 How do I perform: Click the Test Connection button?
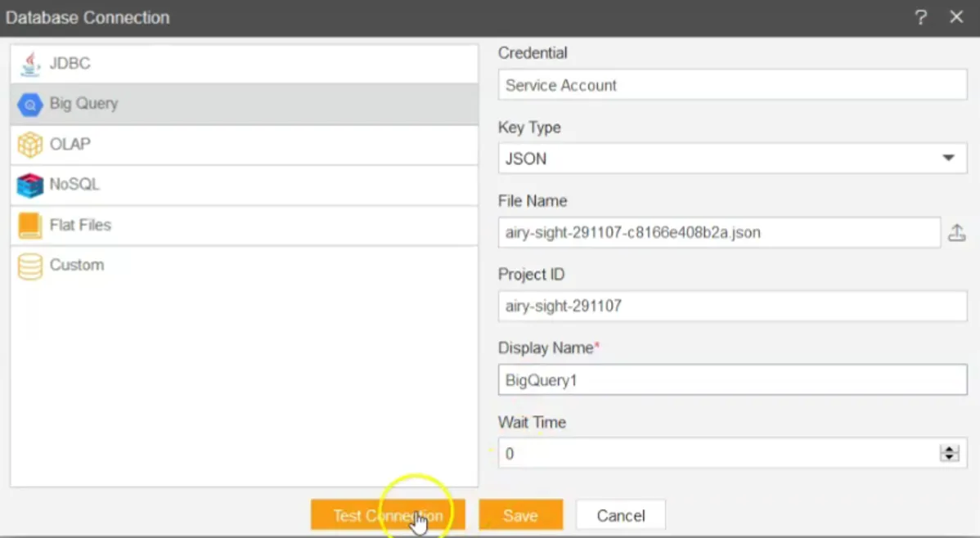point(388,515)
